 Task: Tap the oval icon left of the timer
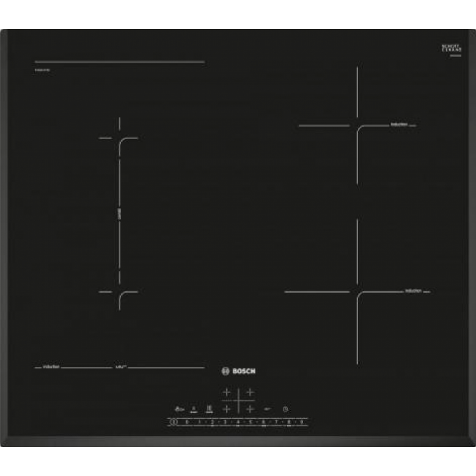(268, 409)
